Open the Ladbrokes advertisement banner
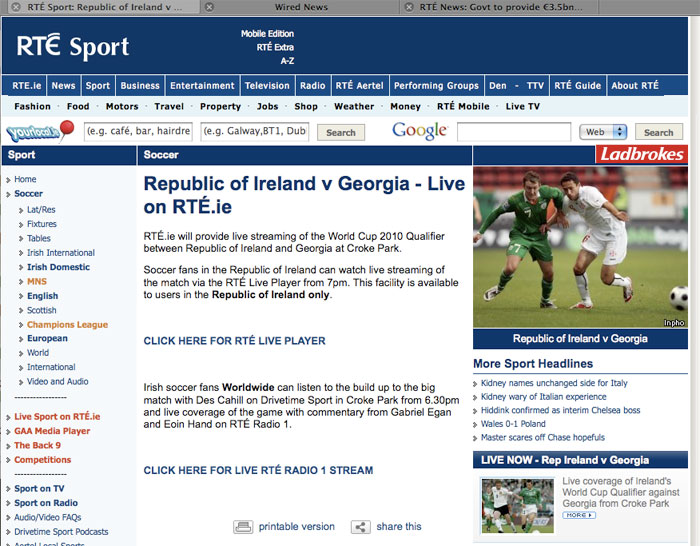Image resolution: width=700 pixels, height=546 pixels. click(641, 155)
